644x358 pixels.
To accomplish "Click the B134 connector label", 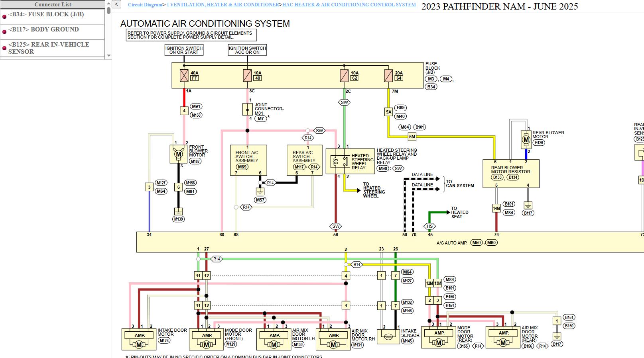I will (513, 177).
